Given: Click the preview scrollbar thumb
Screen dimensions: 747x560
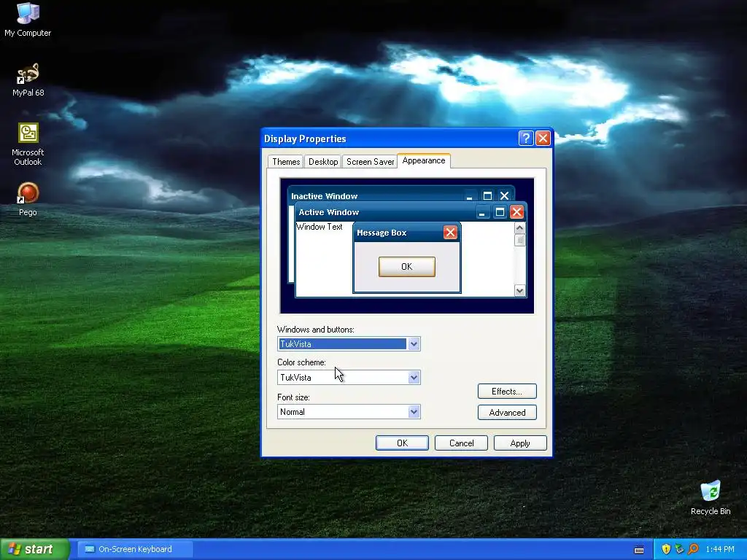Looking at the screenshot, I should [519, 240].
